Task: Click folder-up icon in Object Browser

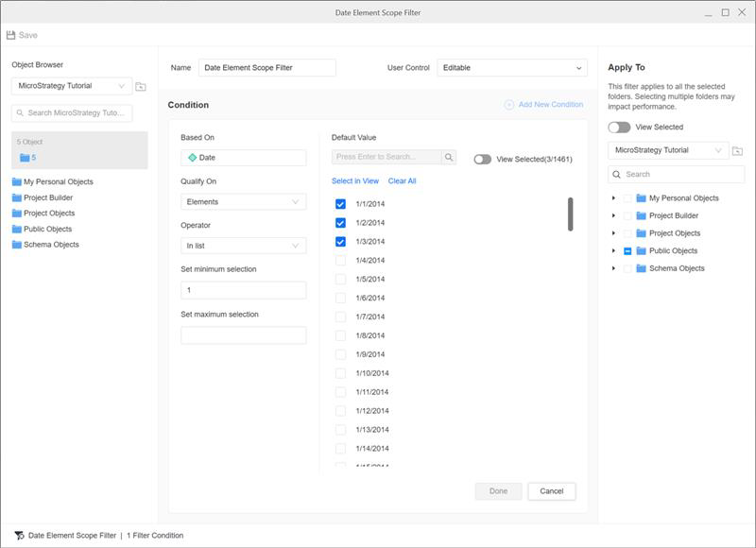Action: point(141,87)
